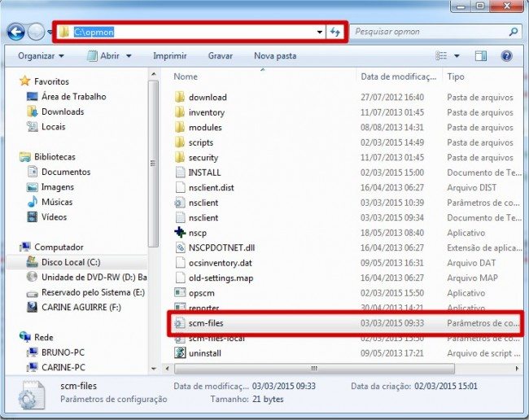Open the scripts folder

(201, 142)
